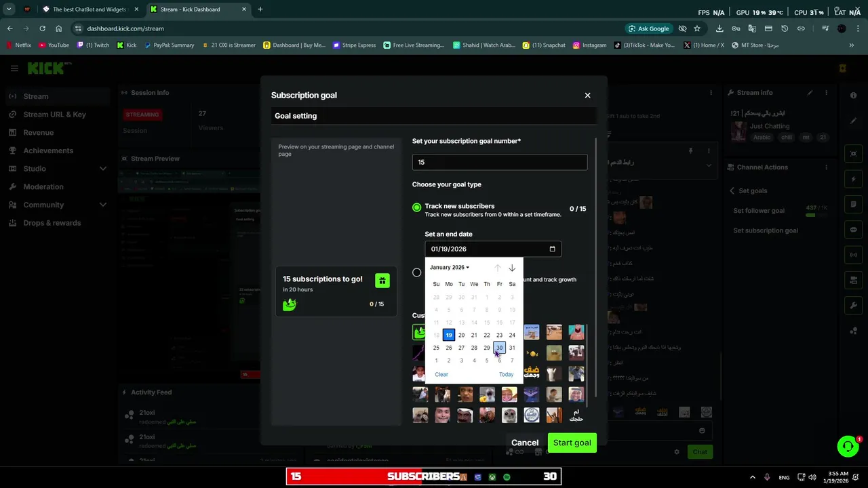
Task: Open Set follower goal
Action: tap(759, 211)
